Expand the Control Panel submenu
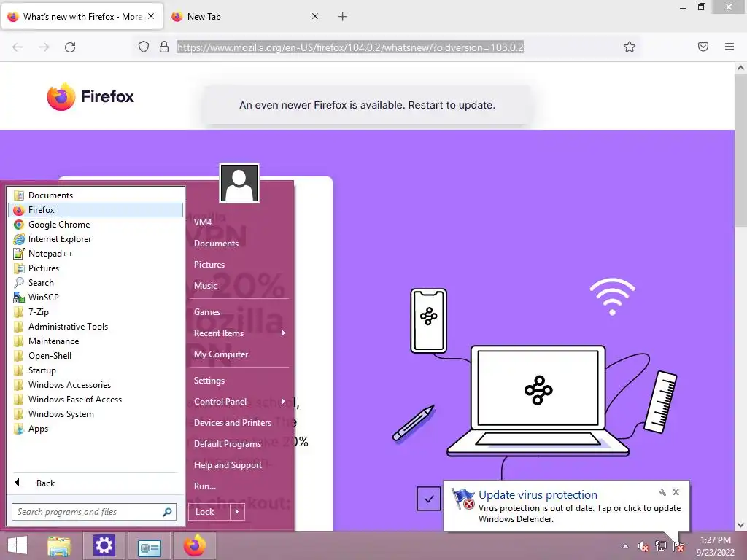 tap(239, 402)
